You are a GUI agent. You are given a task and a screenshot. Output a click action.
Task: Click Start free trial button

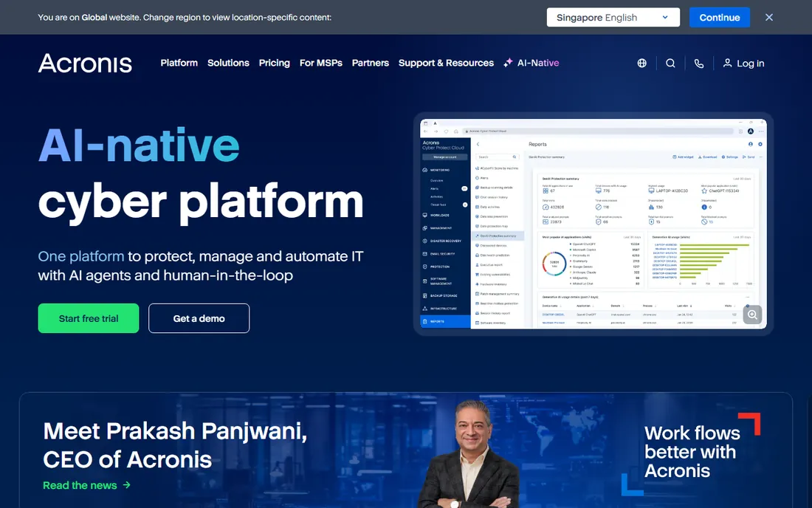click(89, 318)
